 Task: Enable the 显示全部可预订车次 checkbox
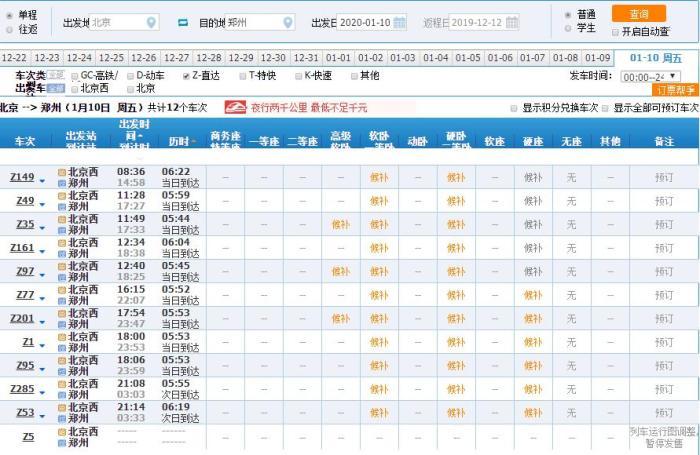click(x=607, y=108)
